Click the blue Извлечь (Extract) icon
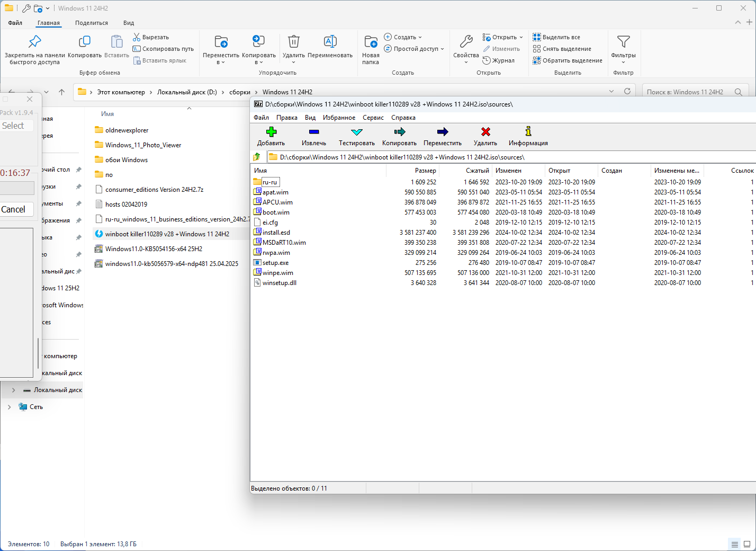Screen dimensions: 756x551 coord(314,132)
